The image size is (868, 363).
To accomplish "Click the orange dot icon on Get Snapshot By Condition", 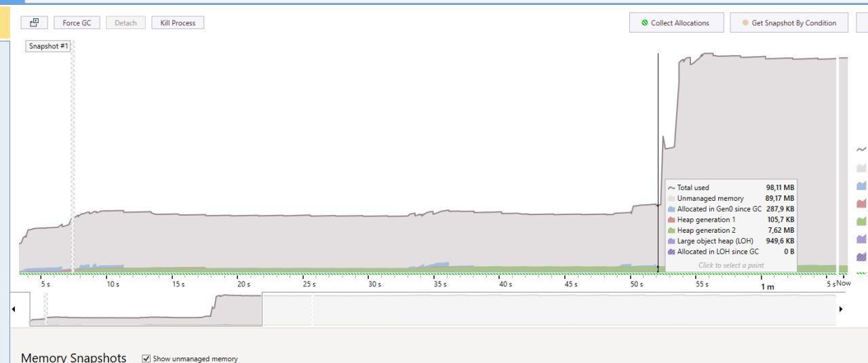I will click(x=745, y=22).
